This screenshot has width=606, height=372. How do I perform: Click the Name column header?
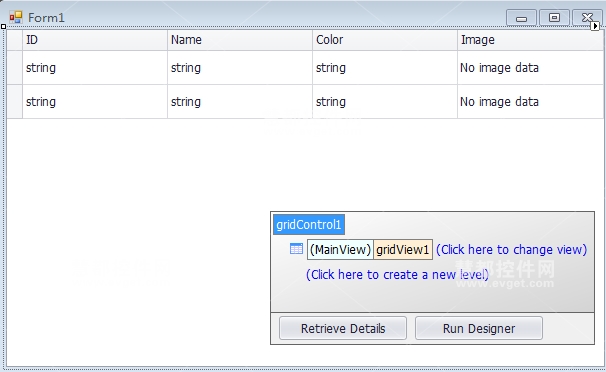click(x=240, y=40)
